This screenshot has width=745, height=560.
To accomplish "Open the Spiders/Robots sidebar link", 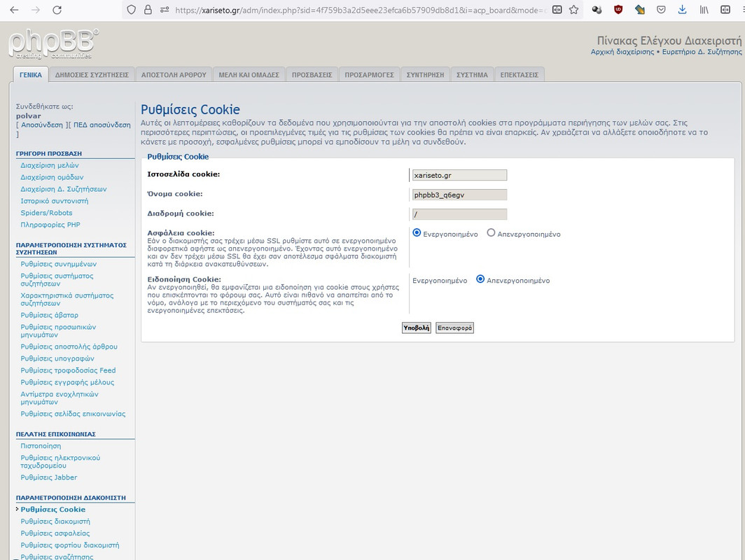I will (46, 213).
